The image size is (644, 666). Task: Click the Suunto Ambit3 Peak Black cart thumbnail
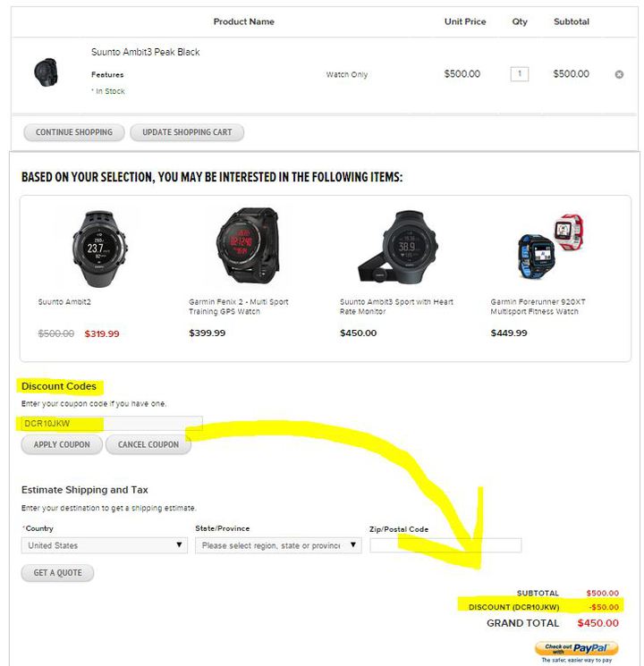coord(46,72)
